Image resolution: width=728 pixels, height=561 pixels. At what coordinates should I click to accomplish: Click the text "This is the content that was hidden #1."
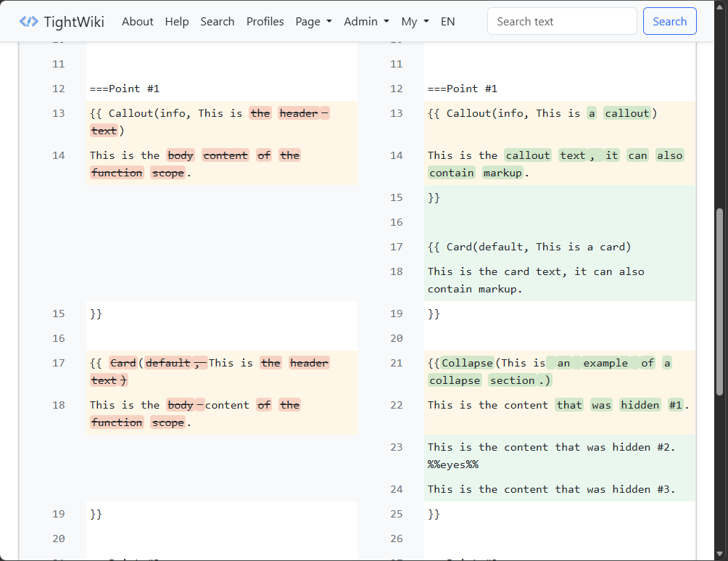558,405
